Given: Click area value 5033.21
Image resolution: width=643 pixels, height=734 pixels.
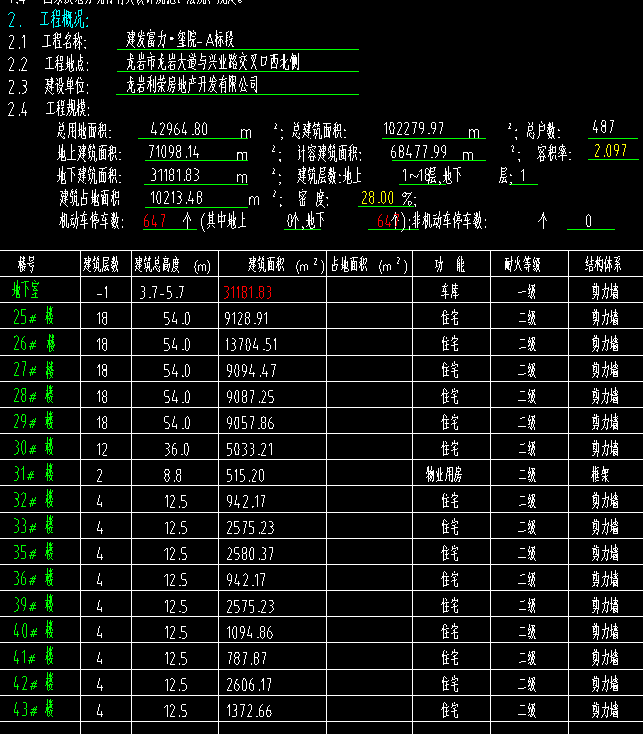Looking at the screenshot, I should 249,450.
